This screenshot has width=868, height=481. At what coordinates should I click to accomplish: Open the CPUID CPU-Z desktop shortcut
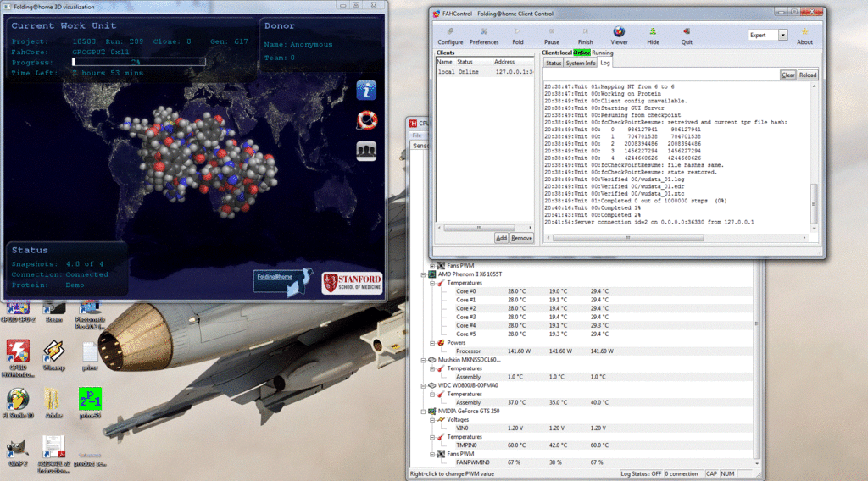tap(18, 312)
